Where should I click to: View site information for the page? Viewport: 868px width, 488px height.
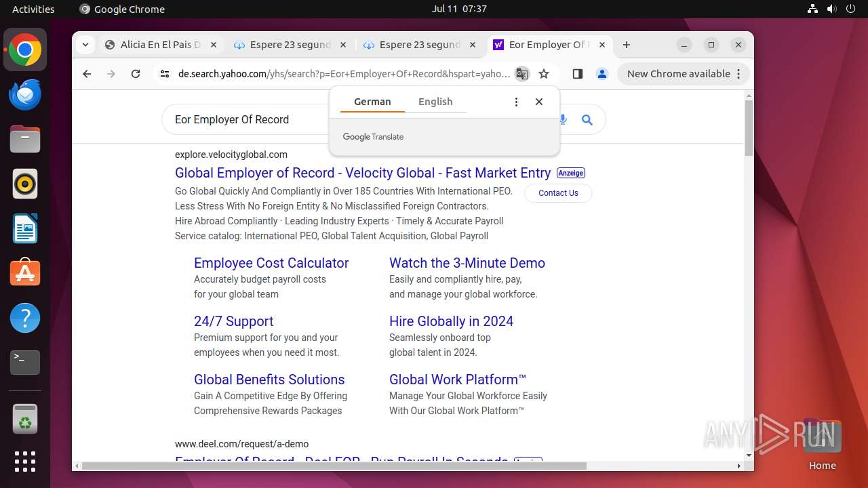tap(165, 74)
